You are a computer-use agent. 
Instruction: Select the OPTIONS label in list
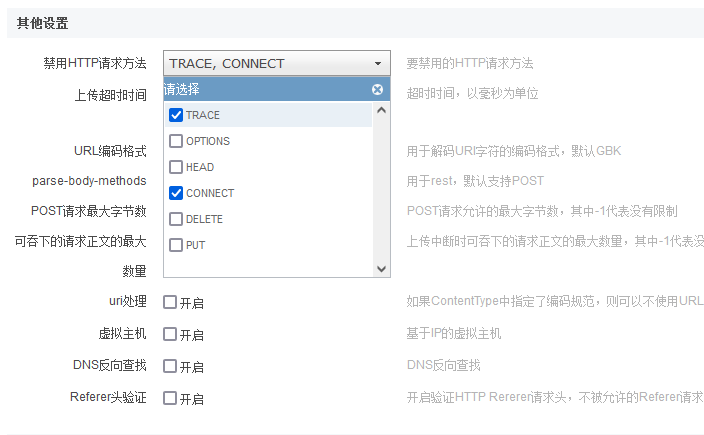(x=208, y=141)
